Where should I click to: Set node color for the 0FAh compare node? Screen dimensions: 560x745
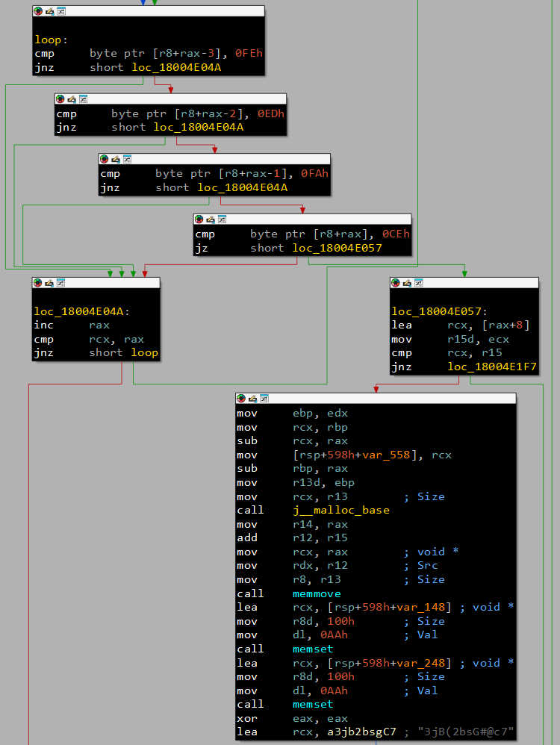point(104,159)
